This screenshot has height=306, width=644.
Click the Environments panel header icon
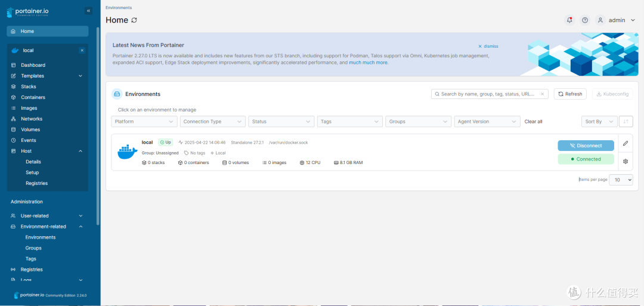117,94
